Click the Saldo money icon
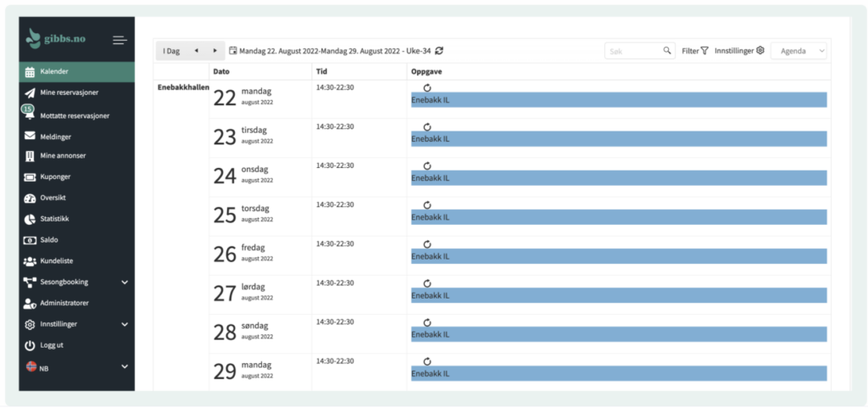Image resolution: width=868 pixels, height=408 pixels. (x=30, y=240)
